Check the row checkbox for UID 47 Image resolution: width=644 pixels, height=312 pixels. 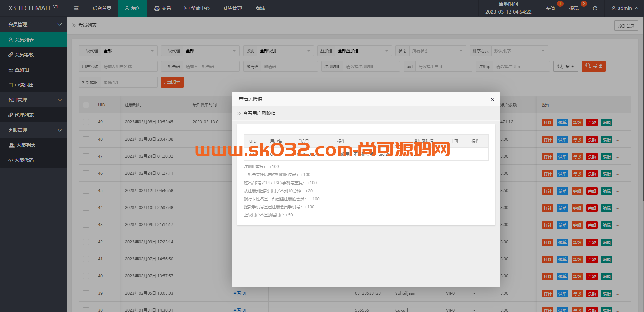[86, 156]
